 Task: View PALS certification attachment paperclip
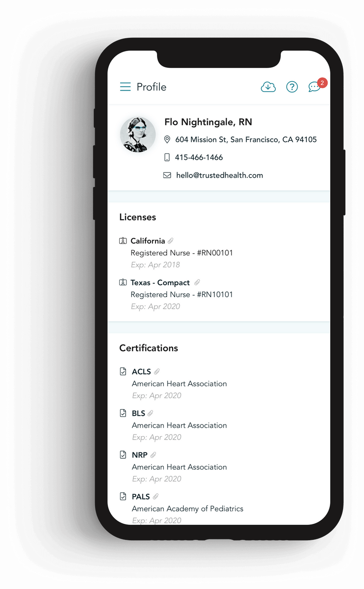[x=156, y=497]
